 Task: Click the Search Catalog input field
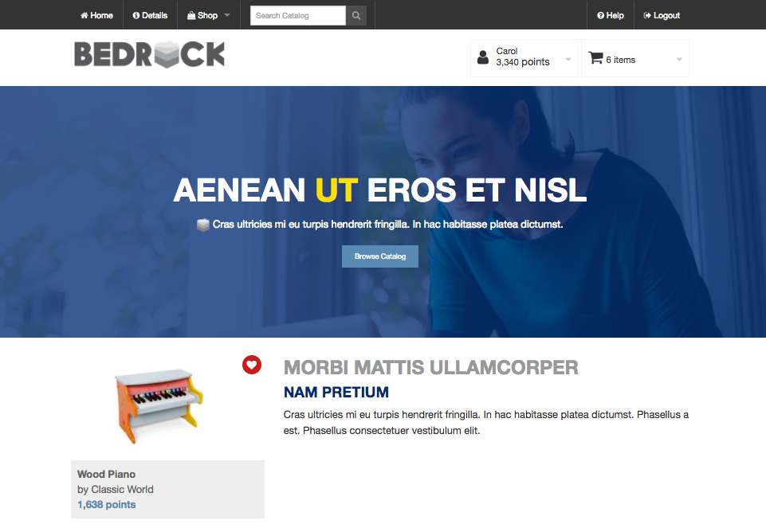298,16
